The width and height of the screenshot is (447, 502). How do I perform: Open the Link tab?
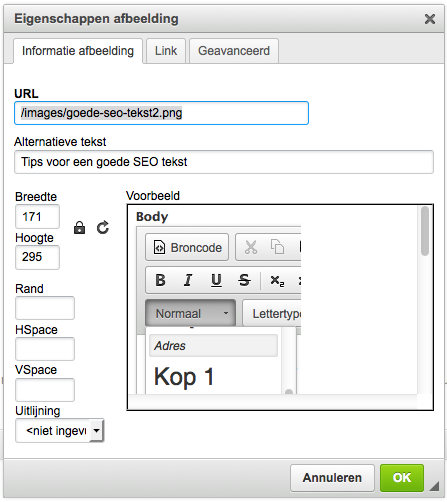pos(166,51)
